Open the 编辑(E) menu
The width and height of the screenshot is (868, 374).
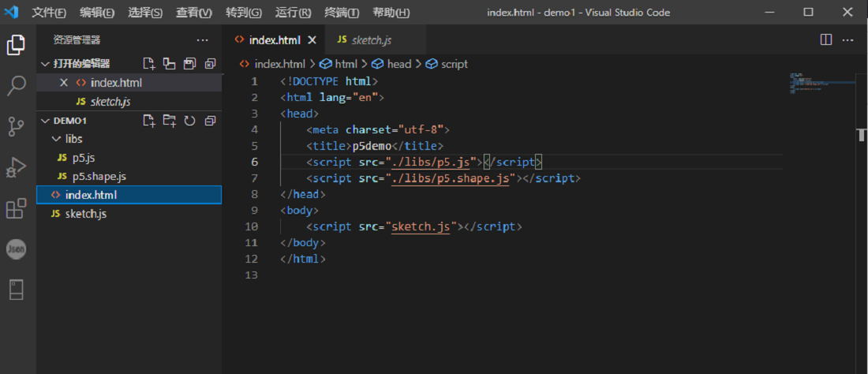click(97, 12)
